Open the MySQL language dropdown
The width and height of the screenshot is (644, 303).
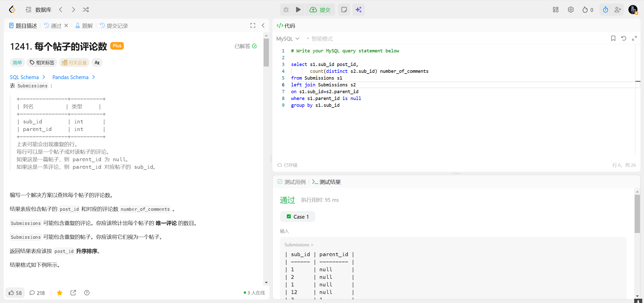click(x=288, y=39)
